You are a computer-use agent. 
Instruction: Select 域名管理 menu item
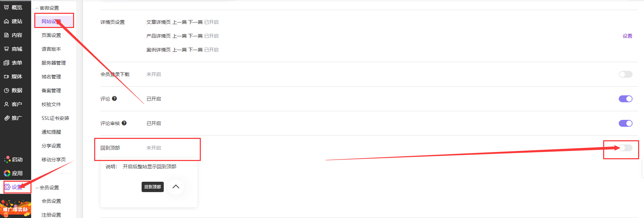[x=51, y=77]
